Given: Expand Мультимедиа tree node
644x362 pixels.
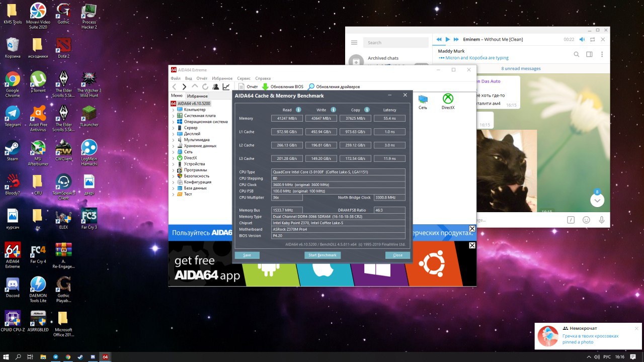Looking at the screenshot, I should pos(174,140).
